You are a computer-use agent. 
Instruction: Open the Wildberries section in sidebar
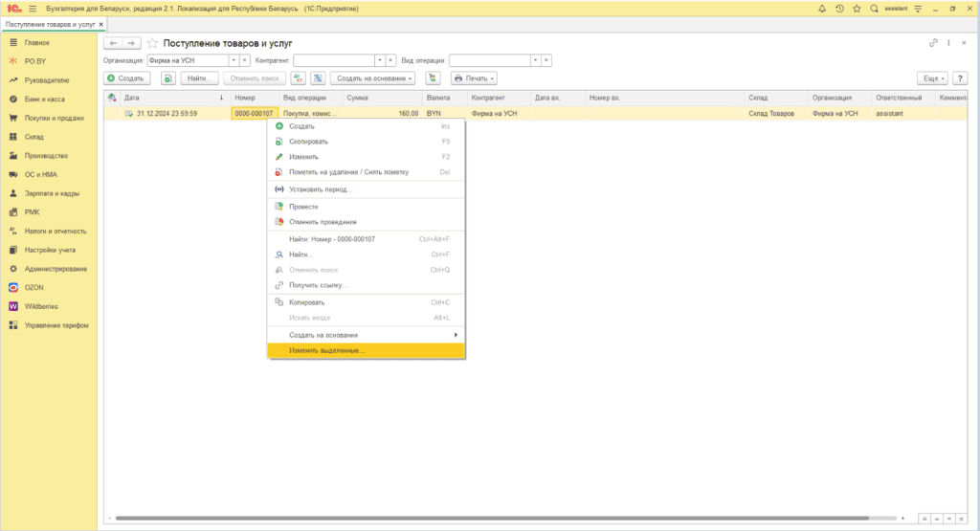point(41,306)
